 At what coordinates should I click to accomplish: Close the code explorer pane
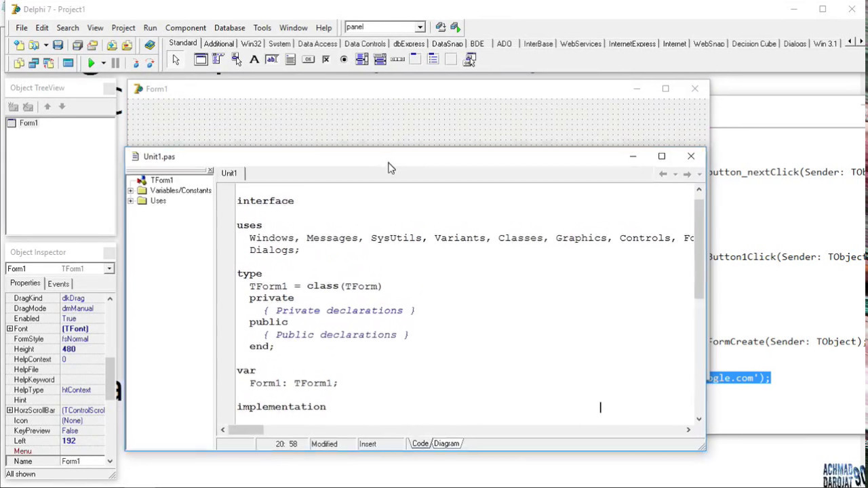tap(210, 171)
